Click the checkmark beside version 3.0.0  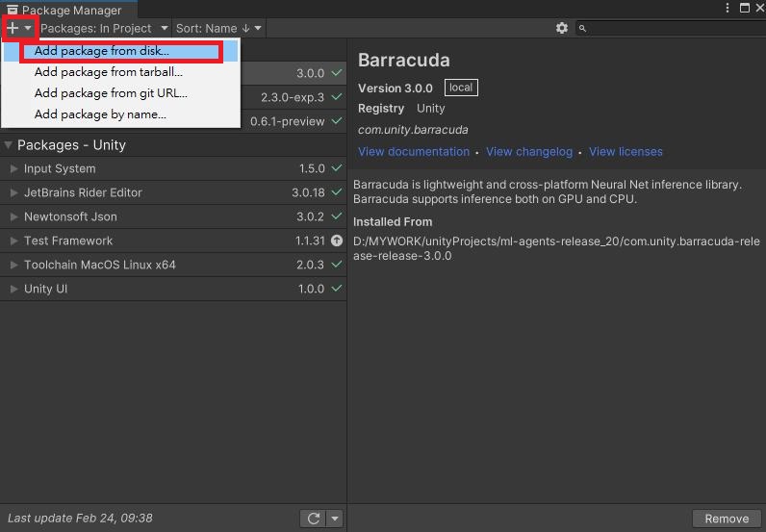(x=337, y=73)
